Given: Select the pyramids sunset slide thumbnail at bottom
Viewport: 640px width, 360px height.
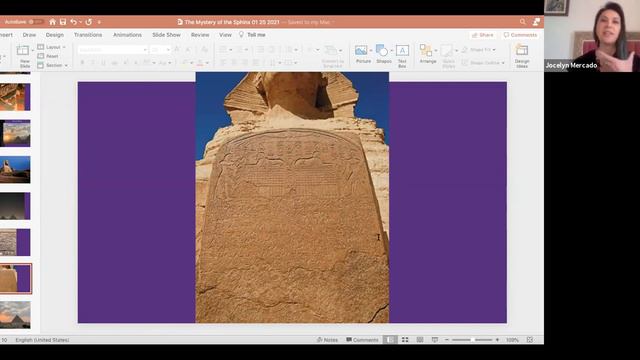Looking at the screenshot, I should pos(15,315).
